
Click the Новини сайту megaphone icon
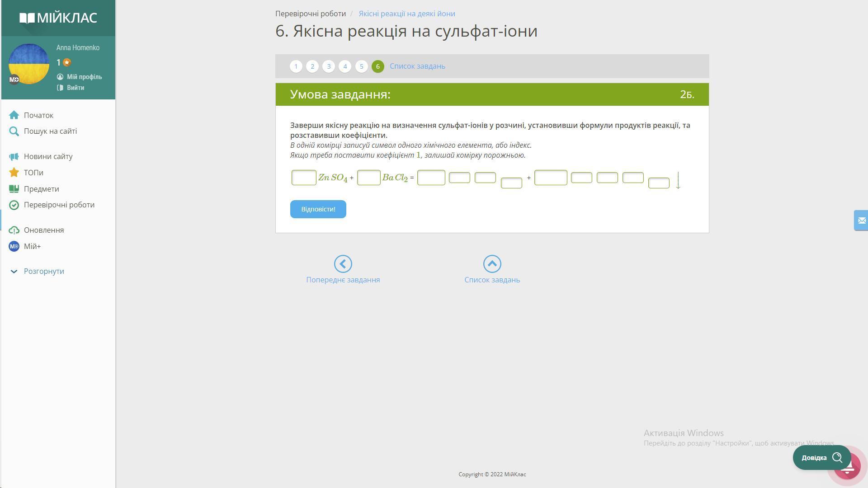14,157
